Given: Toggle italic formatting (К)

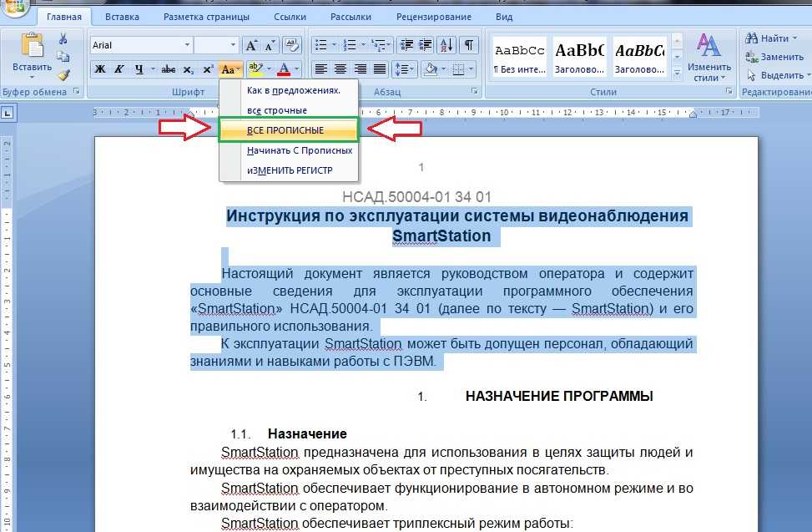Looking at the screenshot, I should (x=119, y=69).
